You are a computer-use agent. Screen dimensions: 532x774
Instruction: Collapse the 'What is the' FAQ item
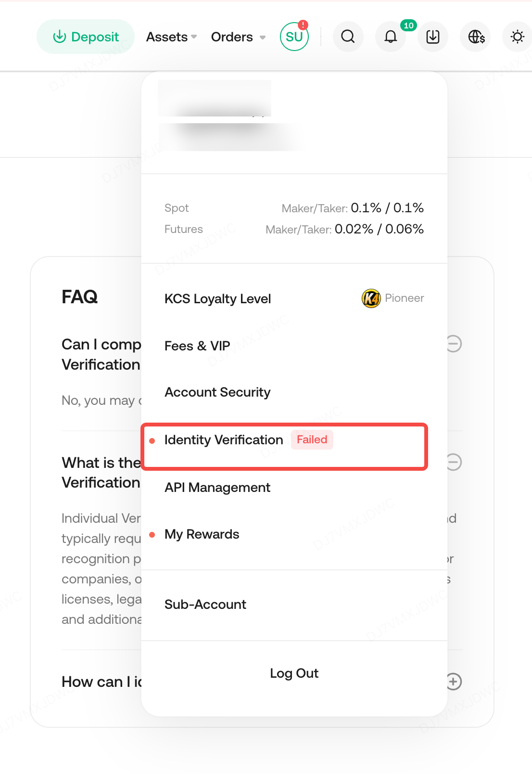coord(454,462)
